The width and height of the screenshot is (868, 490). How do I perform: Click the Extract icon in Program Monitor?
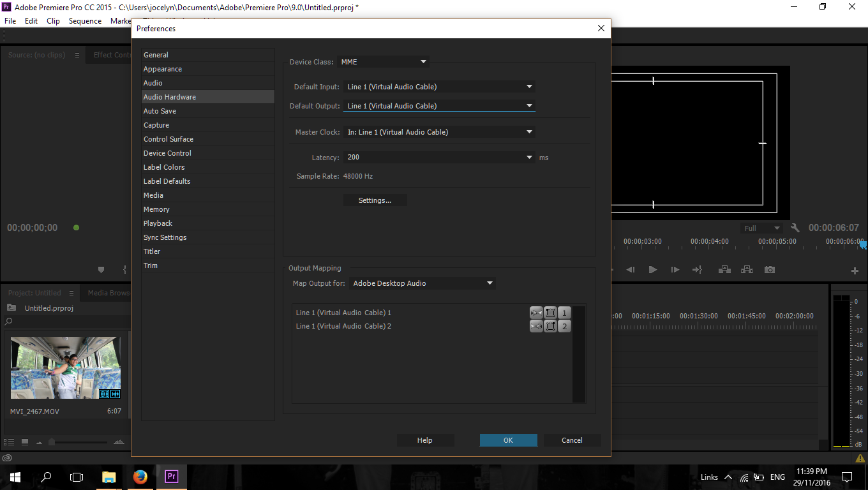click(x=747, y=270)
